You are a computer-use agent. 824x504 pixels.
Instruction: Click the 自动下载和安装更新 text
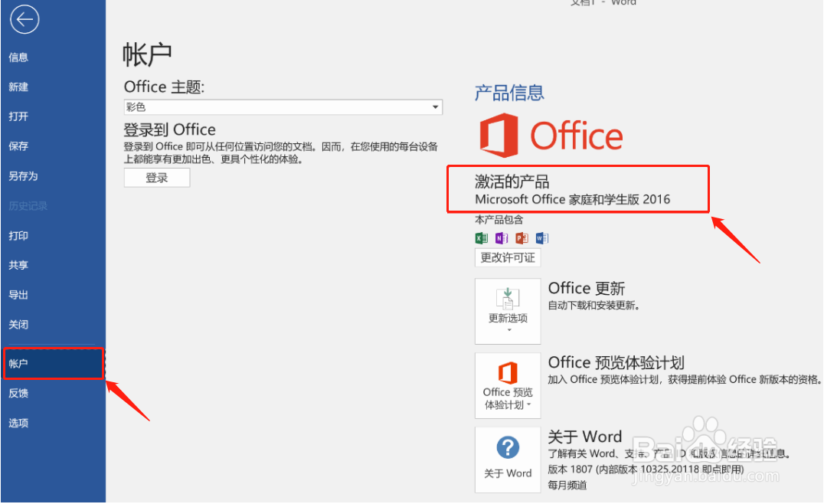click(593, 306)
